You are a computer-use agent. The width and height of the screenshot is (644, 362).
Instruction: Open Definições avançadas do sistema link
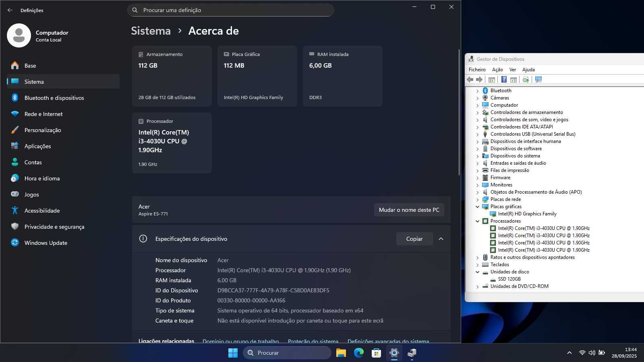[x=388, y=341]
